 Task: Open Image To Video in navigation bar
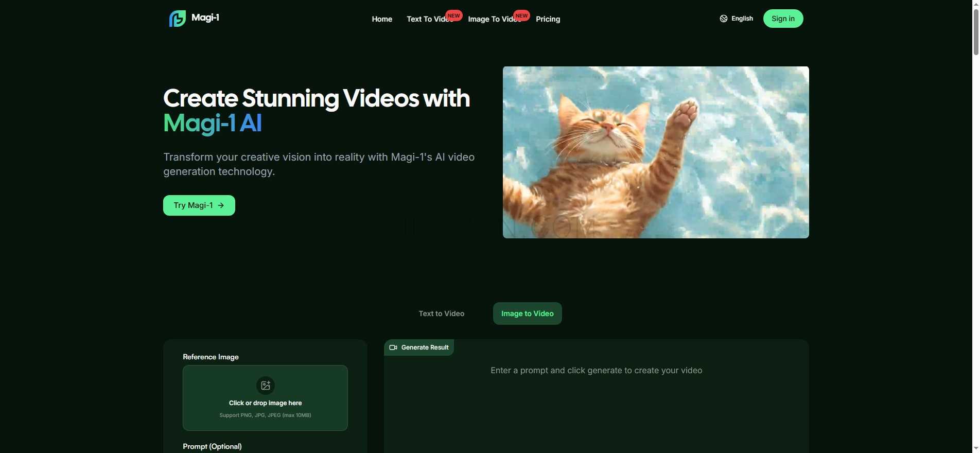click(495, 19)
